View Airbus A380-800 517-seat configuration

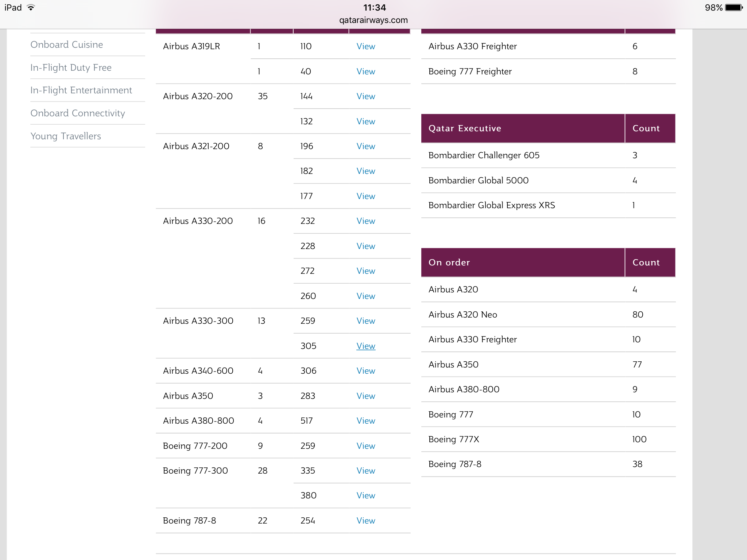[x=365, y=421]
